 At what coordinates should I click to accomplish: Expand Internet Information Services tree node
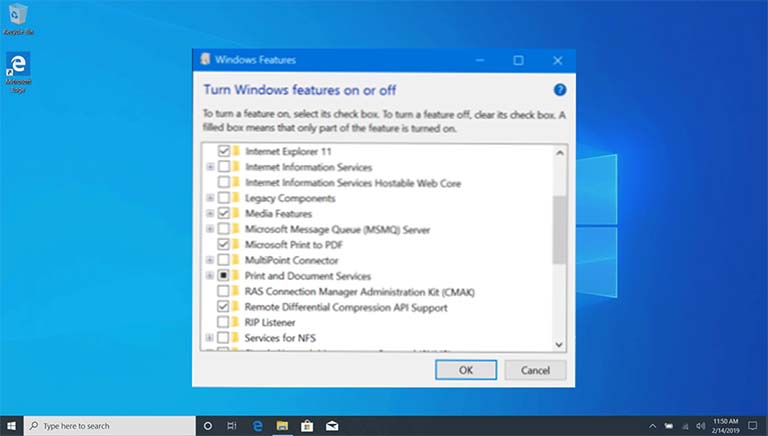click(210, 167)
